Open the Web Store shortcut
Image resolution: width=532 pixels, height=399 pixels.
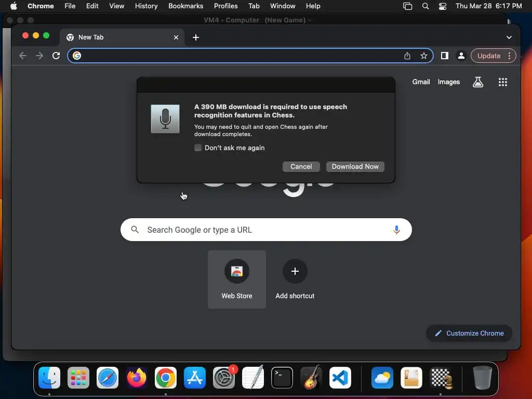tap(237, 279)
